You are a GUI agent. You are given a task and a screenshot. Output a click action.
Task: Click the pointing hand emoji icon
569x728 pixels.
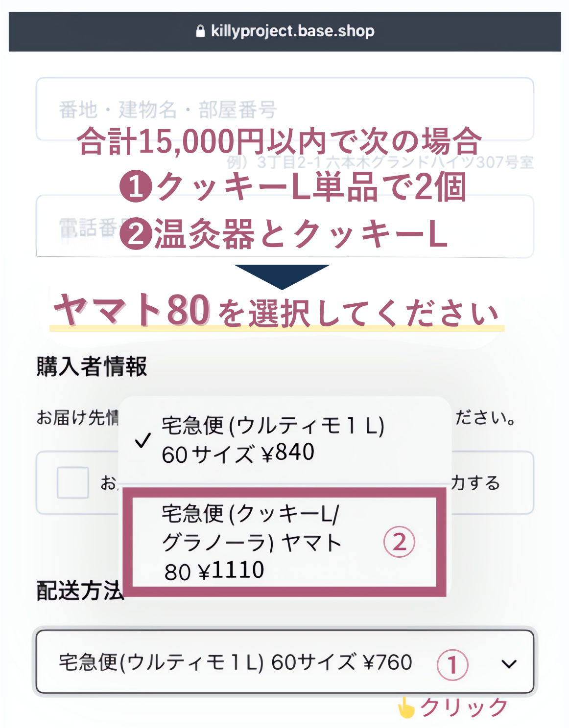(x=405, y=707)
